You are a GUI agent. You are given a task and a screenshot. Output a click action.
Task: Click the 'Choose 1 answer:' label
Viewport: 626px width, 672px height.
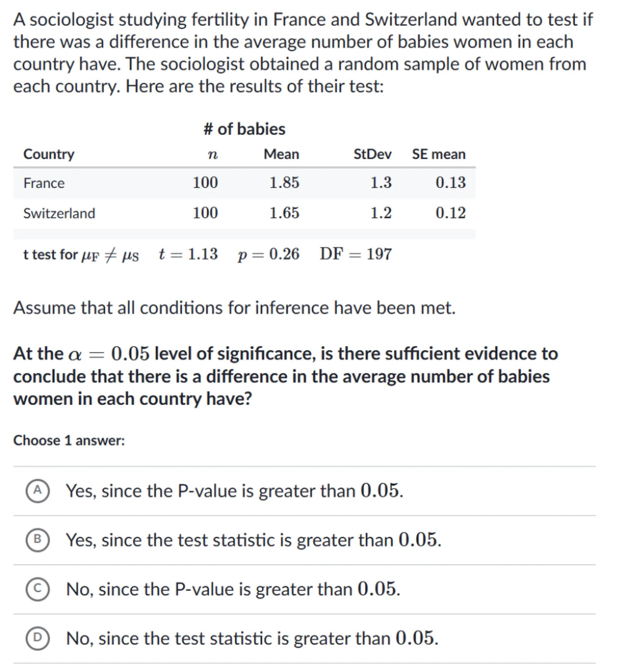tap(69, 441)
